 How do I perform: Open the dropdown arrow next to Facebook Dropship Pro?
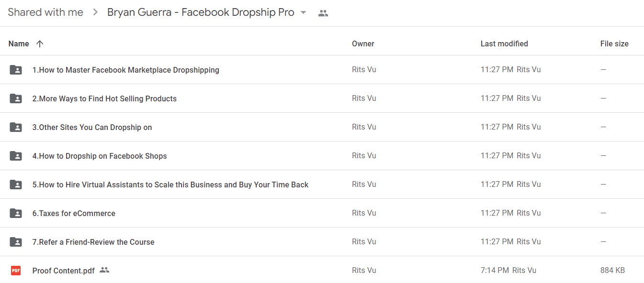pos(303,13)
